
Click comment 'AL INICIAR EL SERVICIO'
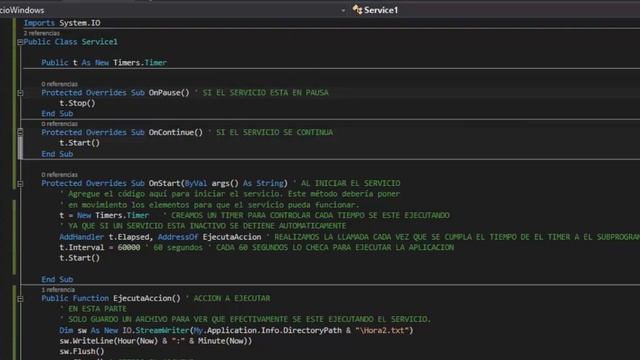tap(351, 183)
